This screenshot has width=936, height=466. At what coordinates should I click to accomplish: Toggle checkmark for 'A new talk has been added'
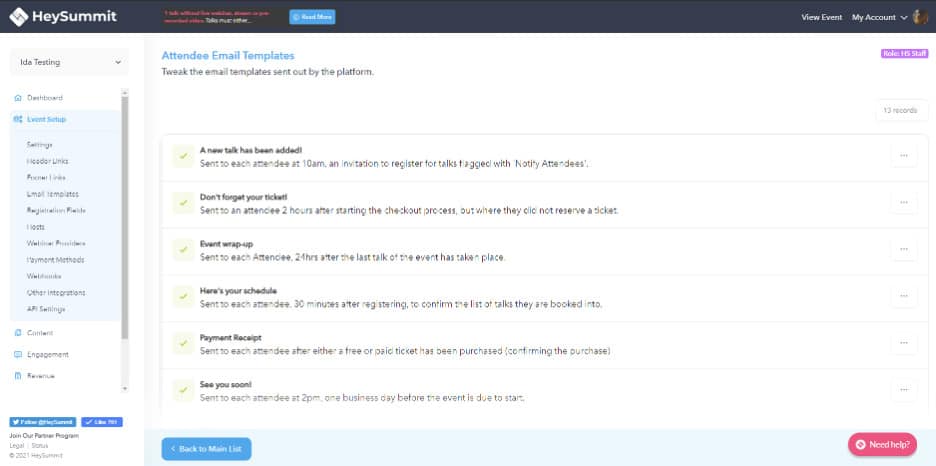(x=183, y=156)
